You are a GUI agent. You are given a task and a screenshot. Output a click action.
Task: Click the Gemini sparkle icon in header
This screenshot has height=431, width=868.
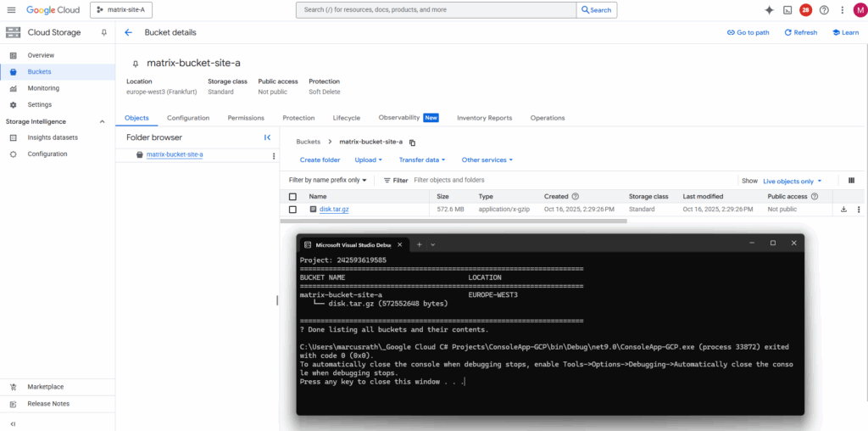pos(769,10)
